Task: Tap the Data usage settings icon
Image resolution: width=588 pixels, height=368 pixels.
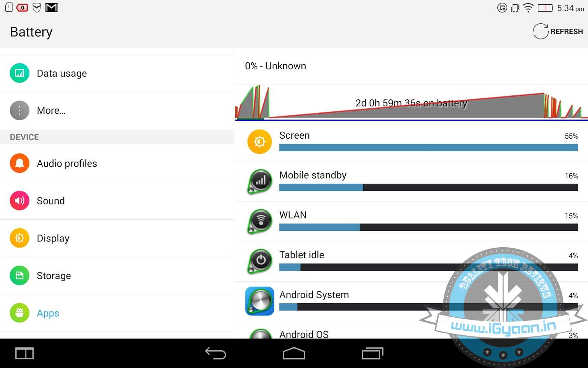Action: (x=19, y=73)
